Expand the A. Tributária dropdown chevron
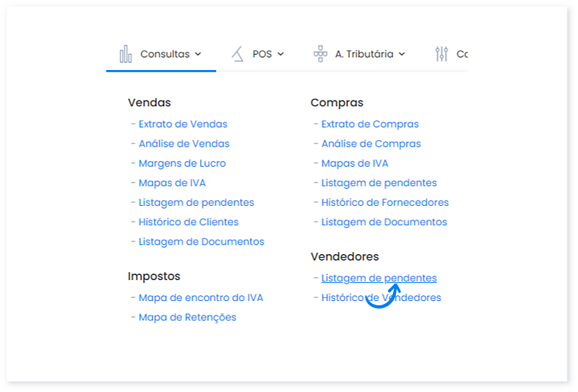578x392 pixels. coord(402,54)
